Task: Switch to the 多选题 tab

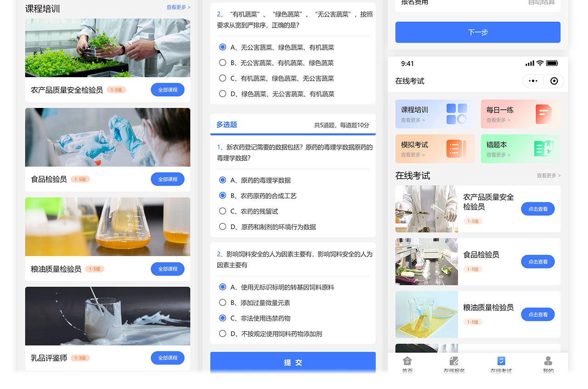Action: 226,124
